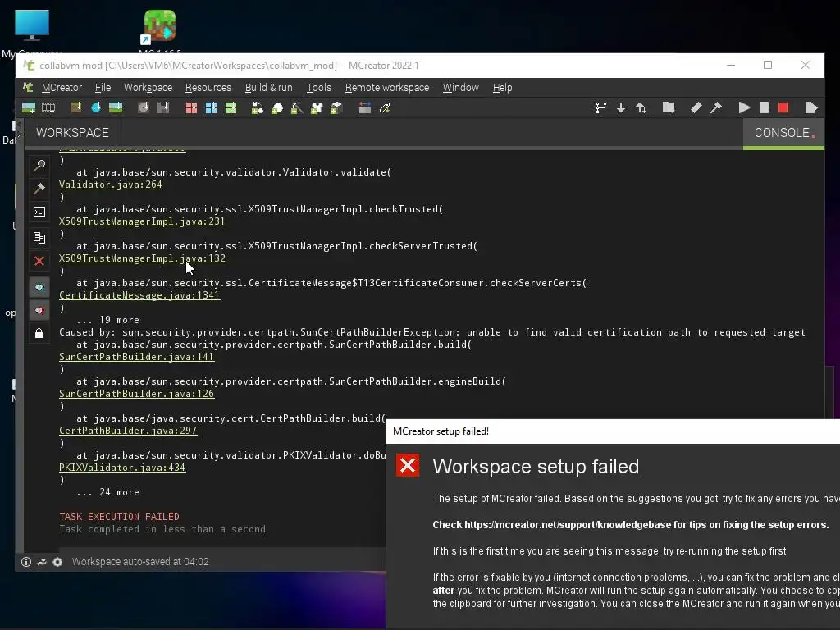Click the red-blue arrows toolbar icon

click(365, 108)
